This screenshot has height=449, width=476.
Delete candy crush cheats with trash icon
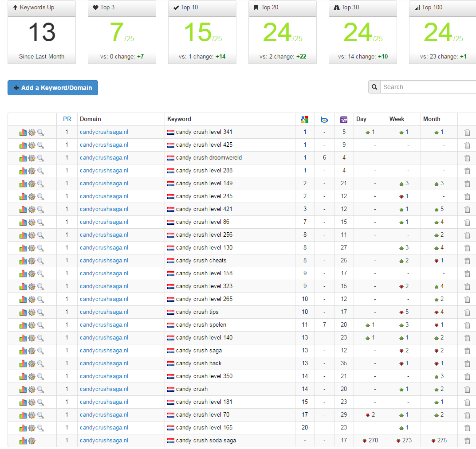[467, 261]
